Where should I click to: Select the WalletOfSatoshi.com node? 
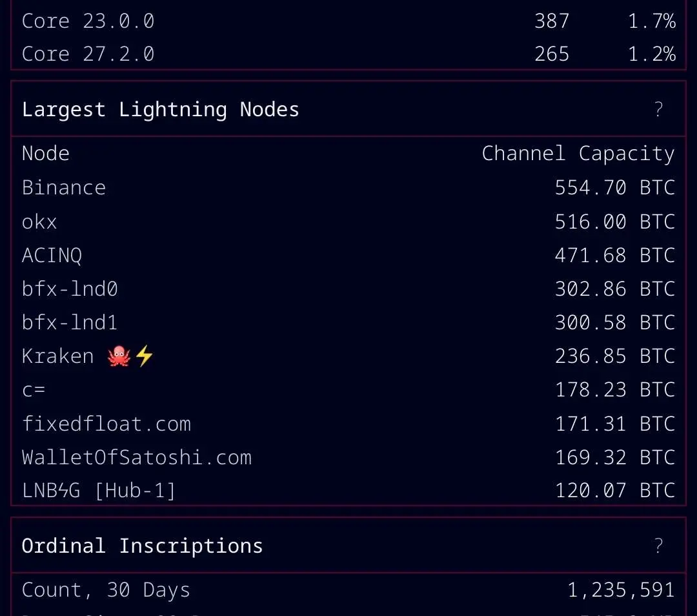[137, 458]
